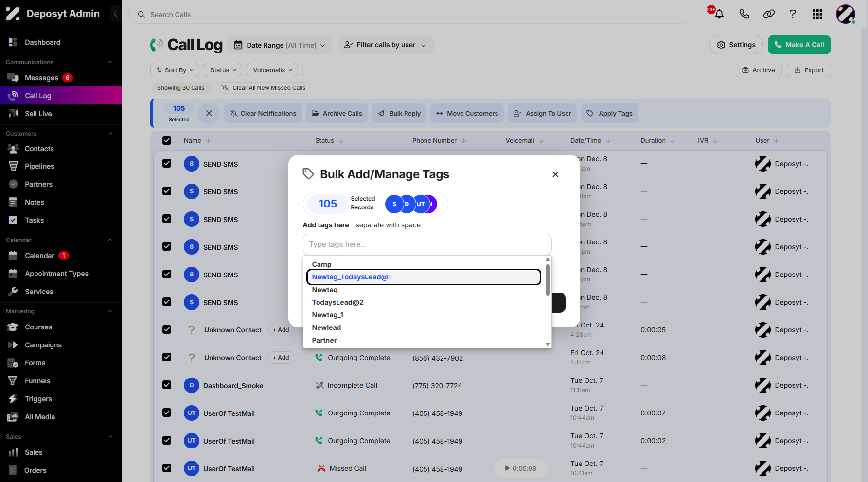Open the apps grid icon
Viewport: 868px width, 482px height.
[817, 14]
